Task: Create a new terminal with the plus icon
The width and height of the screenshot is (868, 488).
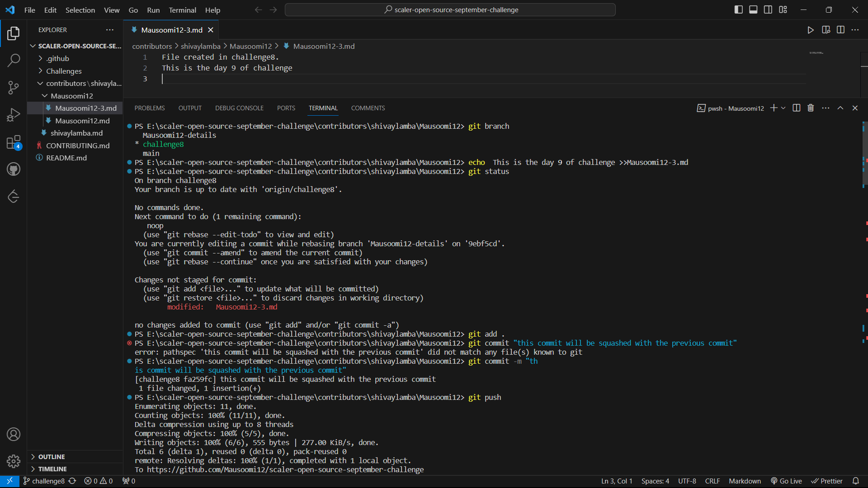Action: [x=774, y=108]
